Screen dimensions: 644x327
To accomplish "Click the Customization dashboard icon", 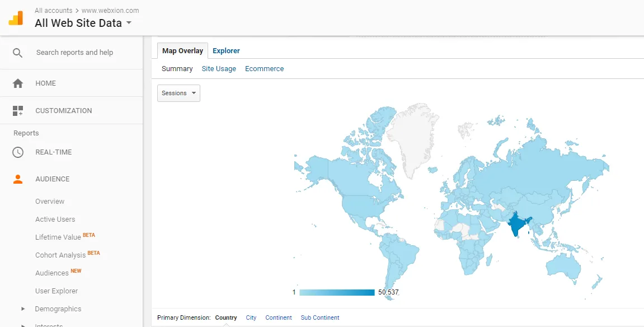I will point(18,111).
